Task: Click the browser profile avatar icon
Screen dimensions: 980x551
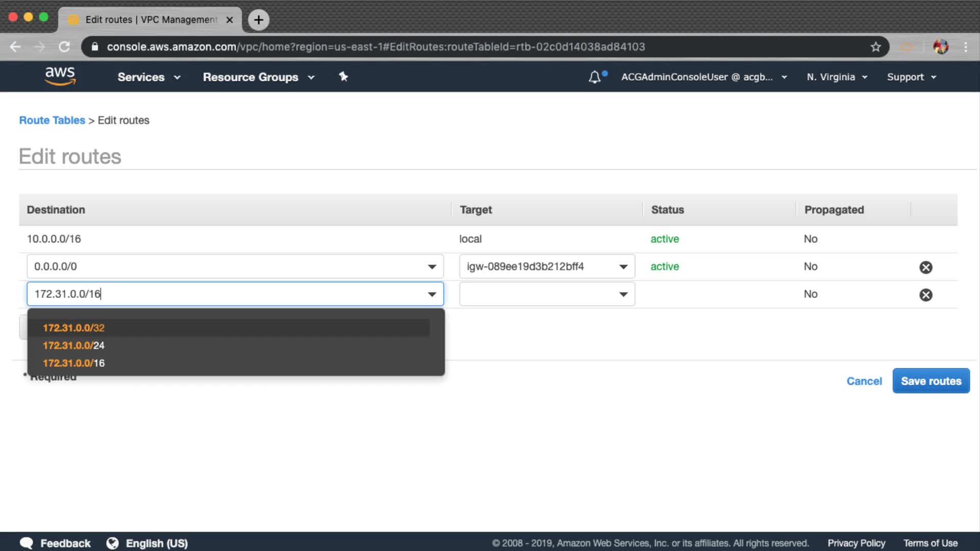Action: [940, 47]
